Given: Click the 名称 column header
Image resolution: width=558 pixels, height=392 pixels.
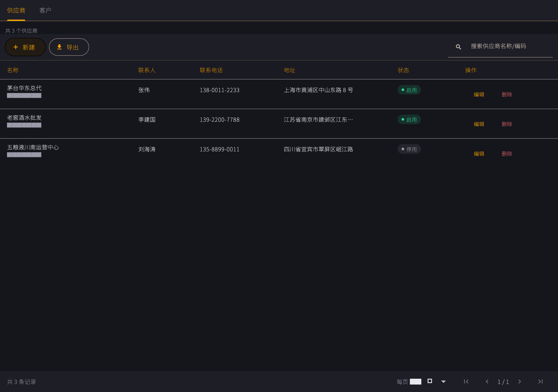Looking at the screenshot, I should [13, 70].
